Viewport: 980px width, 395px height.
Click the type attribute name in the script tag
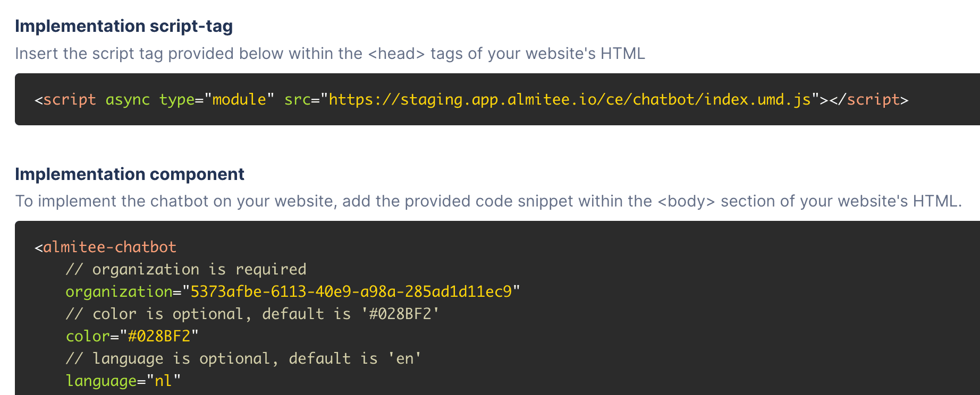point(176,99)
